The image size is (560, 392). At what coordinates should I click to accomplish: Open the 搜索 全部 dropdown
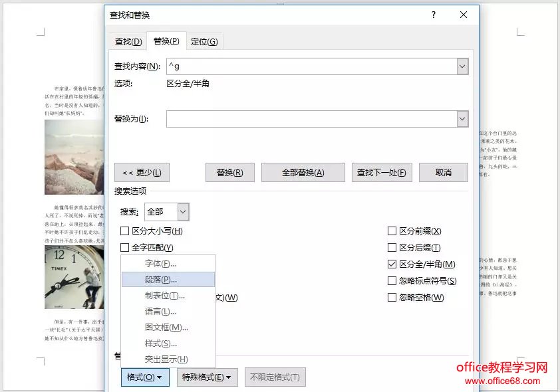click(183, 212)
